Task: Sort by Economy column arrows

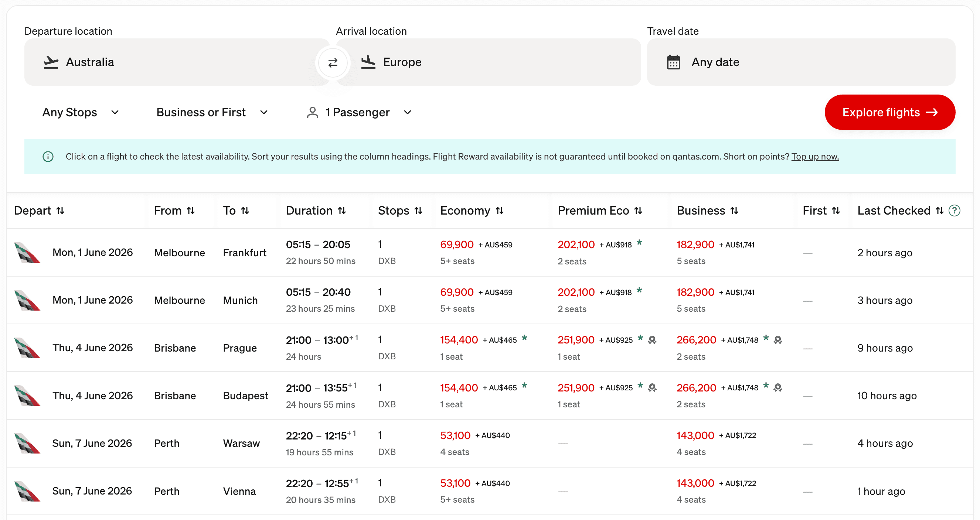Action: [500, 211]
